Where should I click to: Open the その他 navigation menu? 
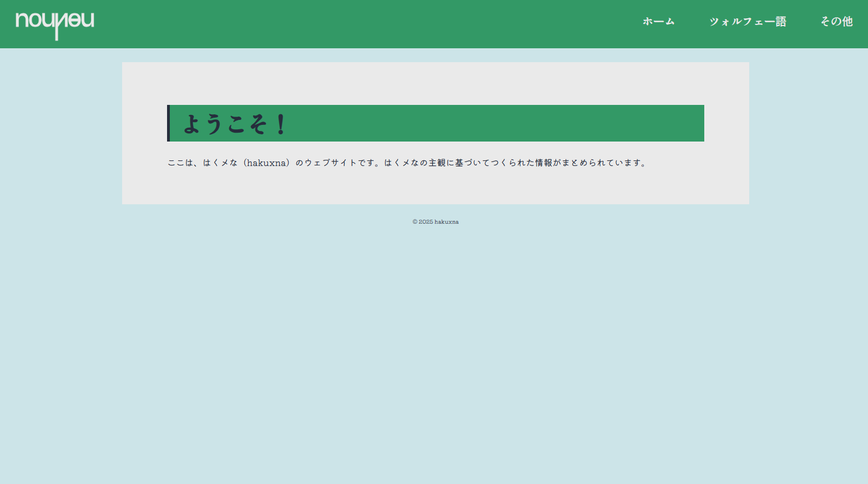pyautogui.click(x=836, y=22)
